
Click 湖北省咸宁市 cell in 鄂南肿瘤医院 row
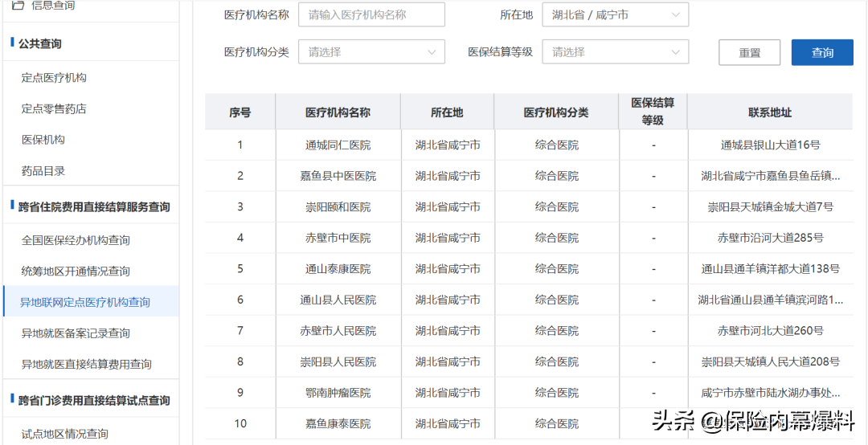coord(448,393)
